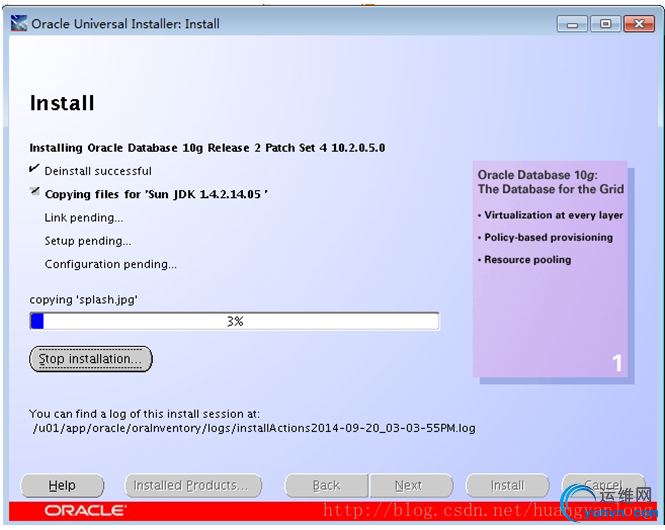Click the 3% installation progress bar

click(235, 321)
